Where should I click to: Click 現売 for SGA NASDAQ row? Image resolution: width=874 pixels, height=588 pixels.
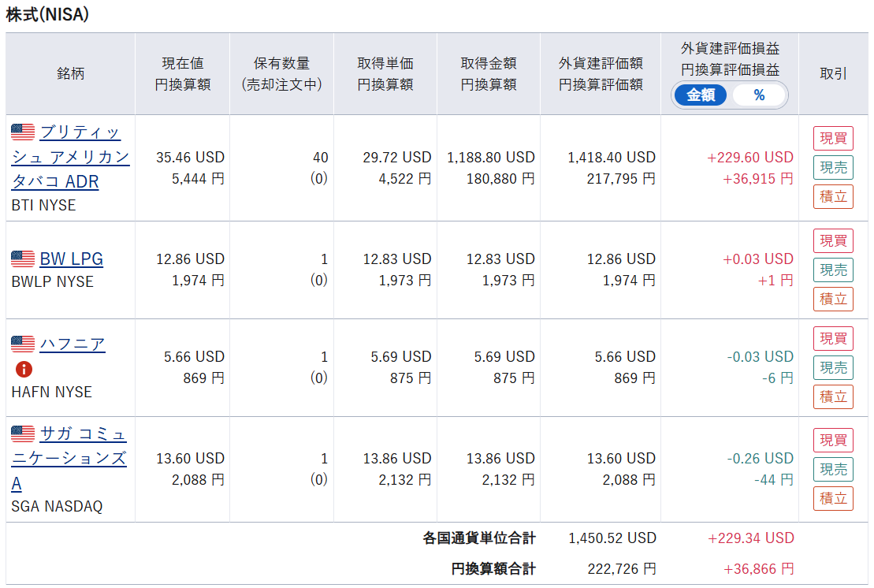[x=833, y=469]
